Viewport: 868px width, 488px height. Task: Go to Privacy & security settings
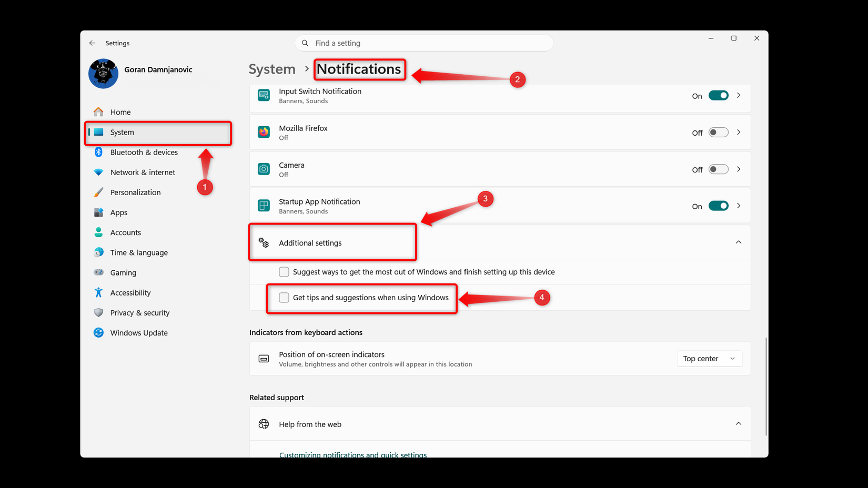tap(158, 312)
